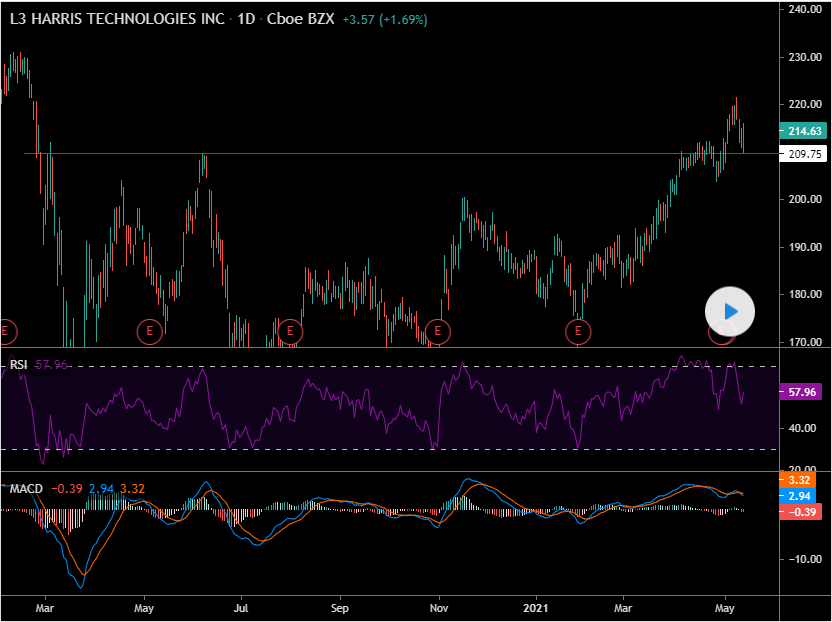Screen dimensions: 832x622
Task: Click the 2021 label on the time axis
Action: click(x=536, y=608)
